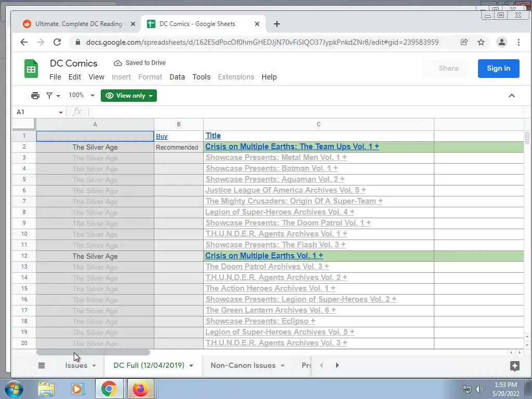Viewport: 532px width, 399px height.
Task: Click the browser forward arrow
Action: point(41,42)
